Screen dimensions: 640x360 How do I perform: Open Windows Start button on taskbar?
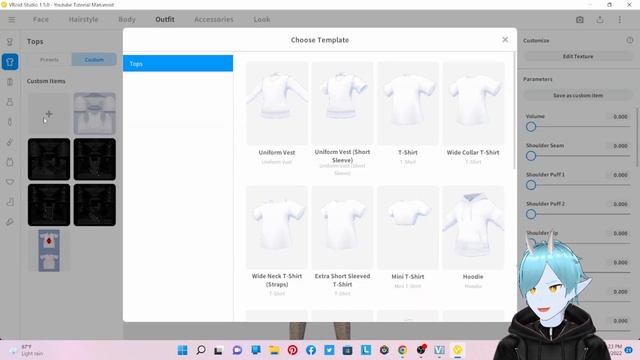tap(182, 350)
